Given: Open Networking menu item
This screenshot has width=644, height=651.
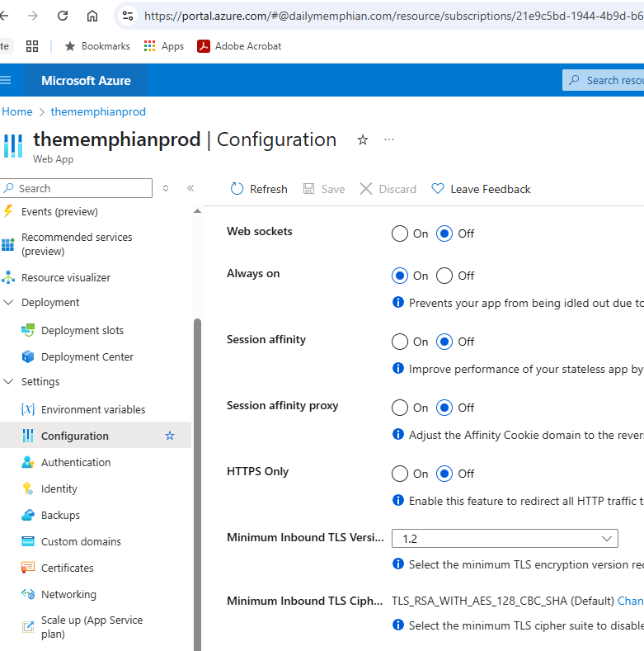Looking at the screenshot, I should click(x=68, y=594).
